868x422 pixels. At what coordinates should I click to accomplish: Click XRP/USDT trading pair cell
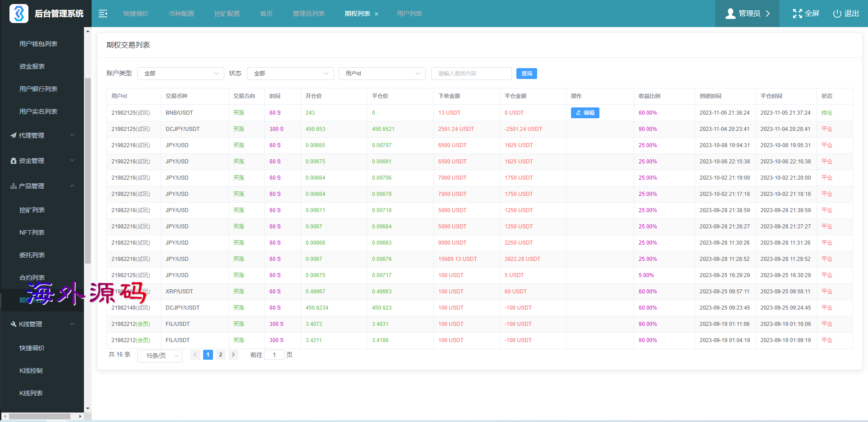click(179, 292)
